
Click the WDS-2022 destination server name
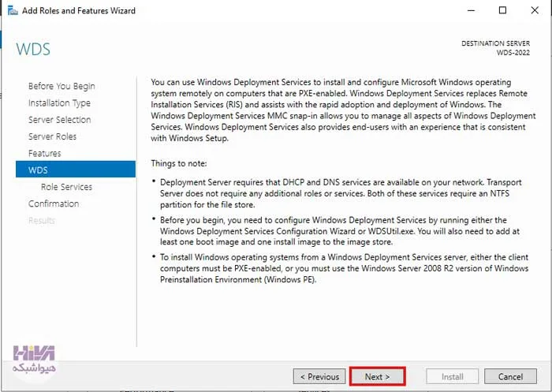tap(513, 53)
